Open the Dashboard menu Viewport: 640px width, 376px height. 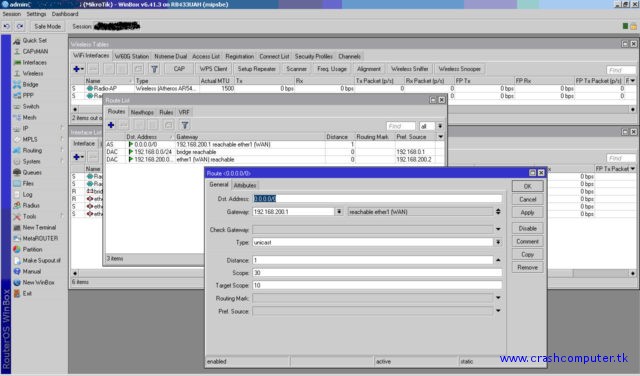pos(65,14)
